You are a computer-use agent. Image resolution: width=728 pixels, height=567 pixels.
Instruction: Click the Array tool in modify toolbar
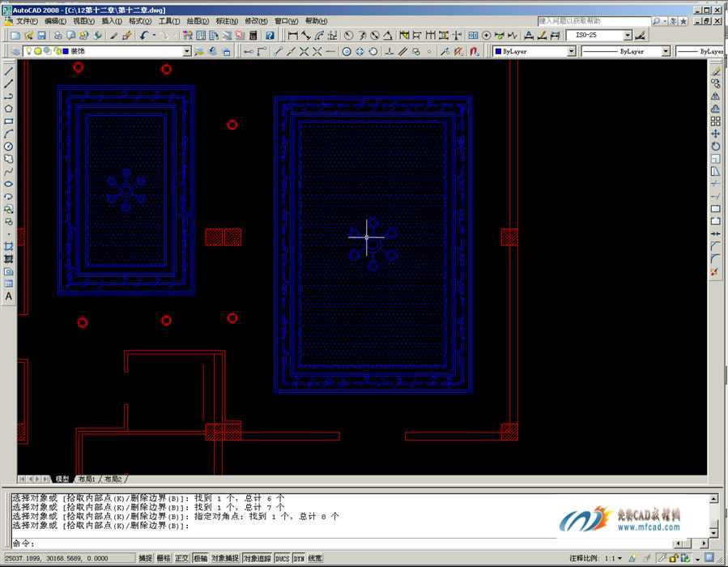[716, 122]
